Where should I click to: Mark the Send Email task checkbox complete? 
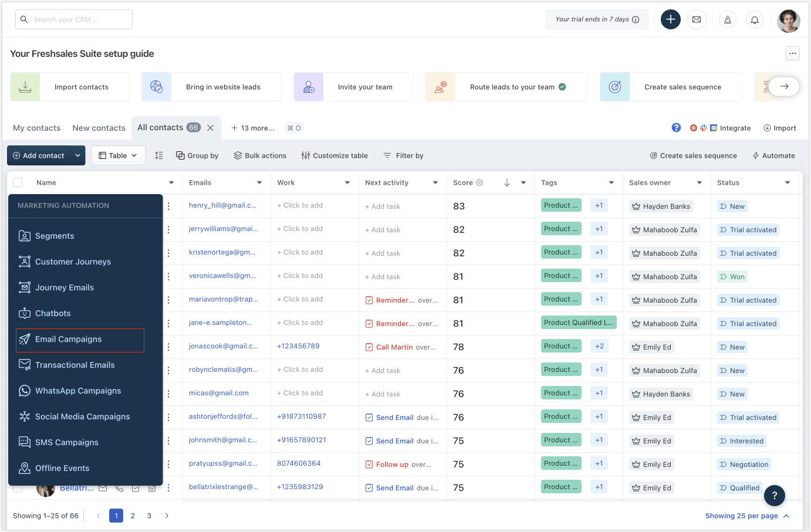(x=369, y=417)
